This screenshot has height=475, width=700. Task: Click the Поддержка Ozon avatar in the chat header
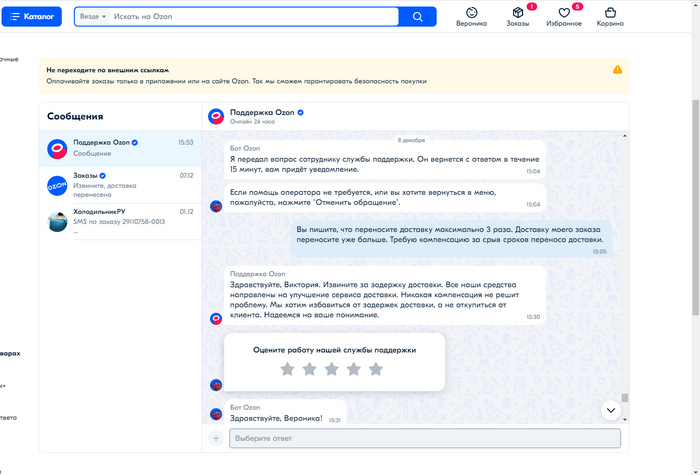pyautogui.click(x=216, y=117)
